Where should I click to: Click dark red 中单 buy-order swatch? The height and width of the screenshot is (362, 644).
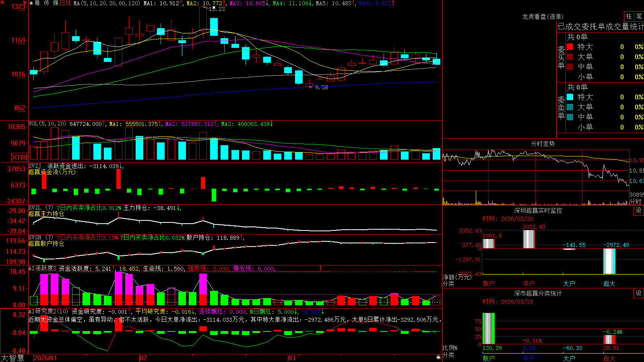tap(570, 67)
